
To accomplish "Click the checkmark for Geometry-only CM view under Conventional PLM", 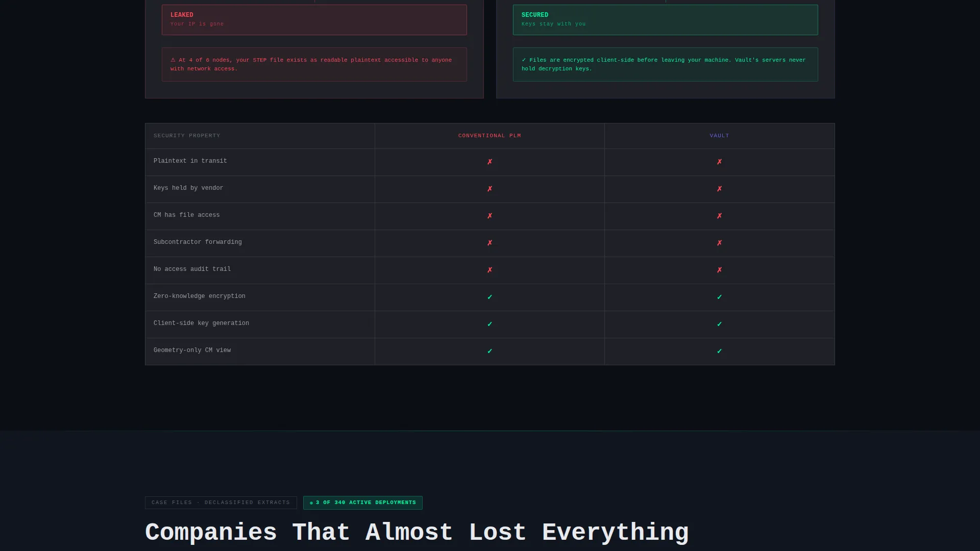I will (x=489, y=351).
